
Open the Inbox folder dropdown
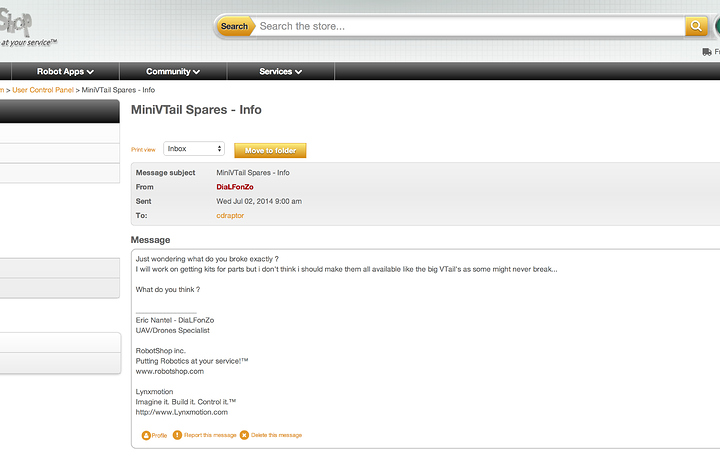pos(194,149)
